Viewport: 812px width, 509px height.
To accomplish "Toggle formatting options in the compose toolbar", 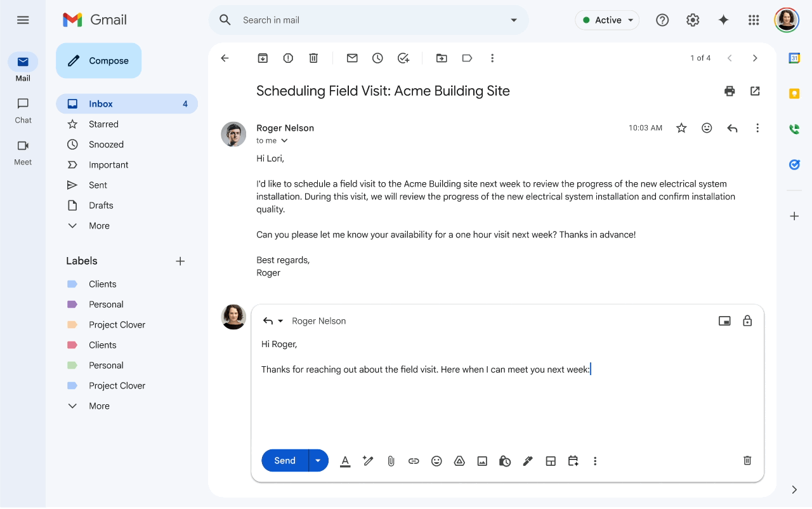I will tap(345, 460).
